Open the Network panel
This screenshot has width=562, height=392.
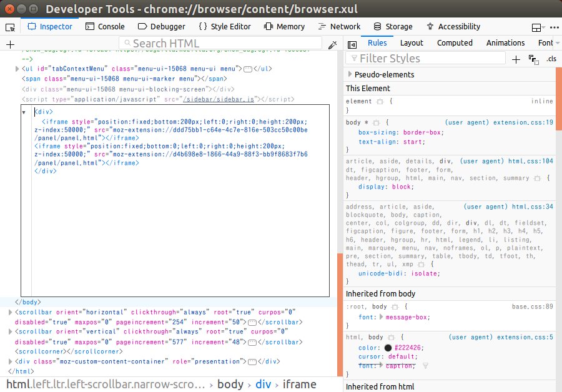[339, 26]
